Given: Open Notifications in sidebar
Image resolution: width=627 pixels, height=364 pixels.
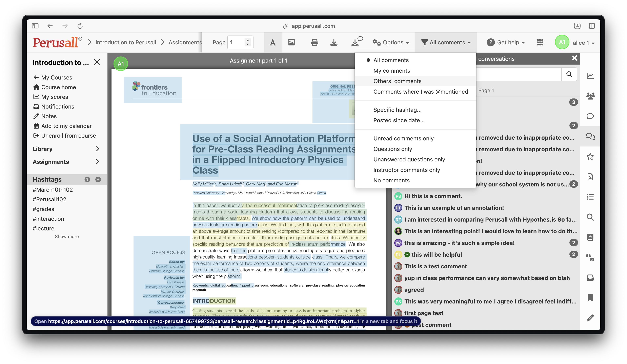Looking at the screenshot, I should point(54,107).
